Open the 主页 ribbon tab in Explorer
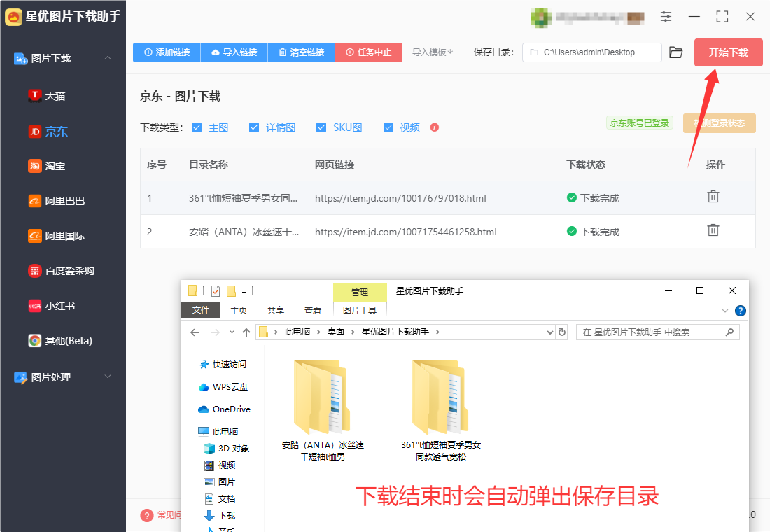Viewport: 770px width, 532px height. click(x=239, y=311)
